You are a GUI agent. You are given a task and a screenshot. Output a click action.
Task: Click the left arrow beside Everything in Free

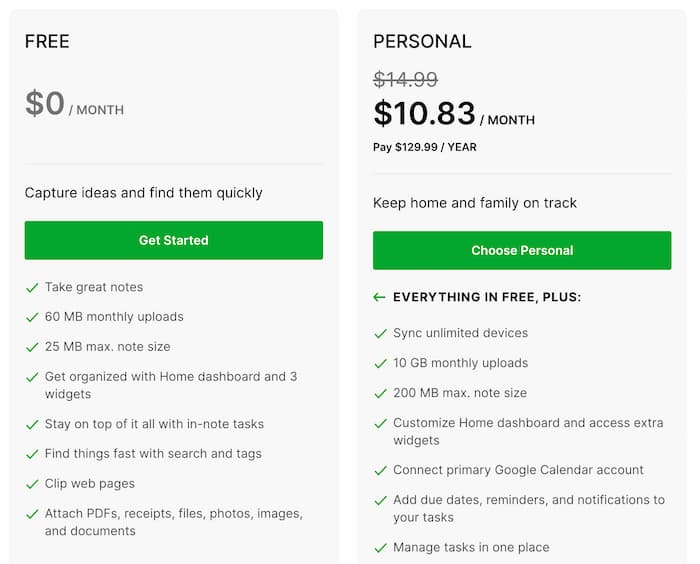379,297
